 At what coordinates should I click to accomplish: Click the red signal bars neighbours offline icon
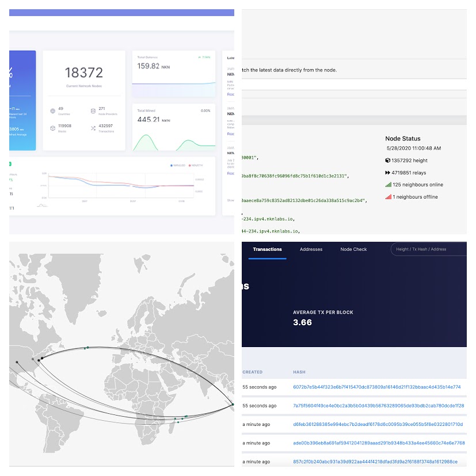coord(389,197)
